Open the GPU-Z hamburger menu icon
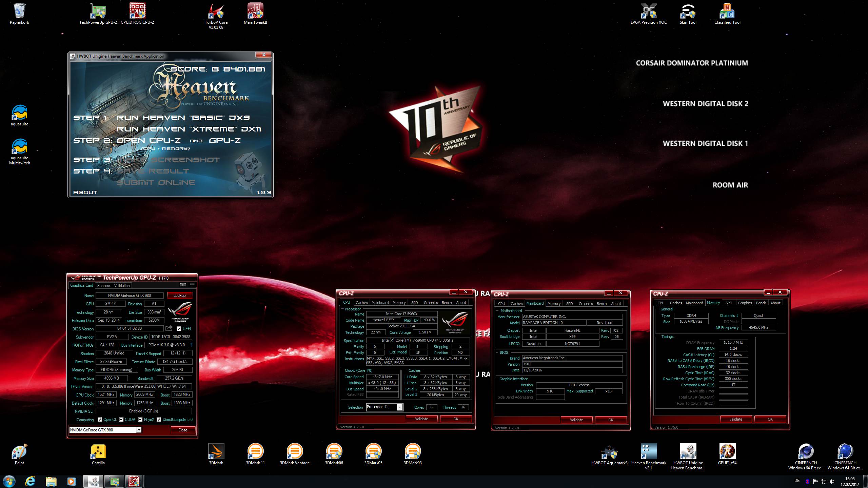Screen dimensions: 868x488 (192, 285)
